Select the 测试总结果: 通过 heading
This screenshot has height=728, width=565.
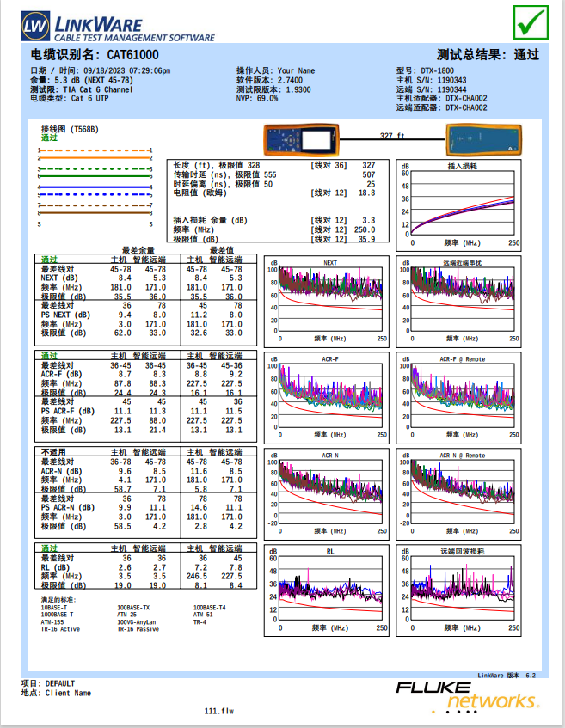pyautogui.click(x=488, y=55)
